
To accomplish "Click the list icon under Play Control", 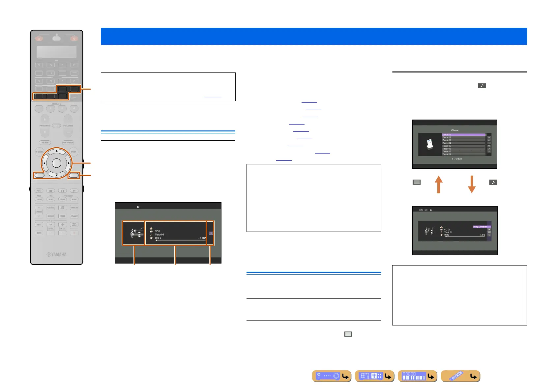I will pos(489,233).
